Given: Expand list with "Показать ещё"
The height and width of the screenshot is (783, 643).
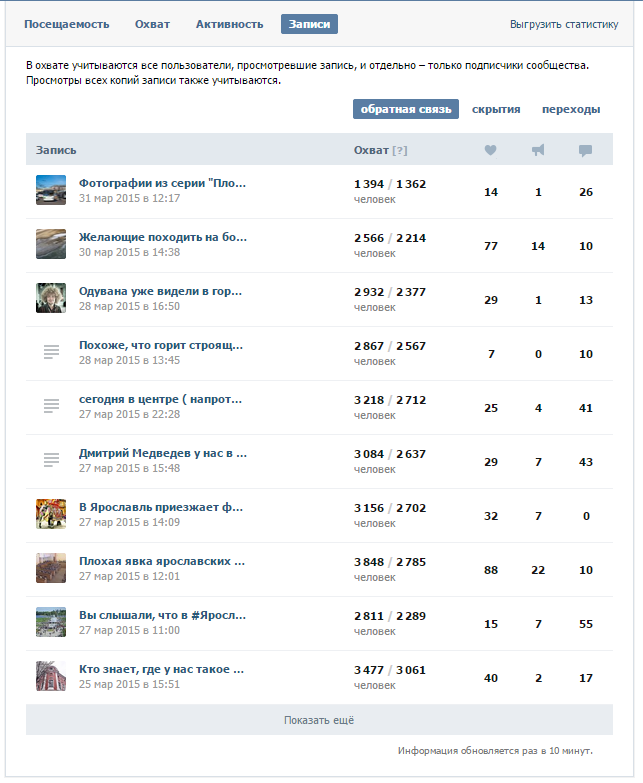Looking at the screenshot, I should pyautogui.click(x=319, y=720).
